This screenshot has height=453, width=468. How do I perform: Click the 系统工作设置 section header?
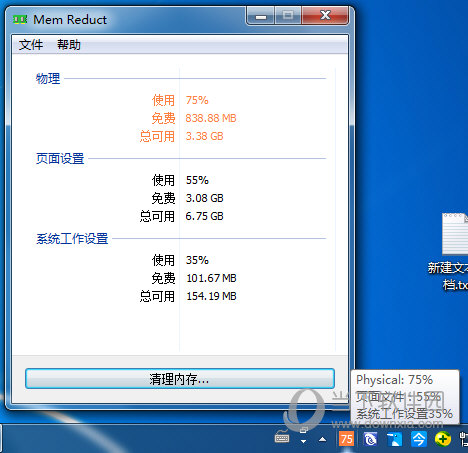(x=72, y=239)
